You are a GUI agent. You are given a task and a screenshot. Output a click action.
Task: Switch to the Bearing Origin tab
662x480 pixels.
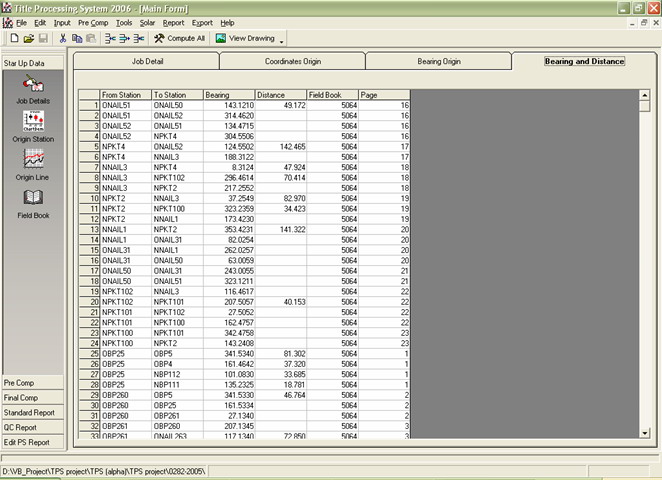click(438, 61)
